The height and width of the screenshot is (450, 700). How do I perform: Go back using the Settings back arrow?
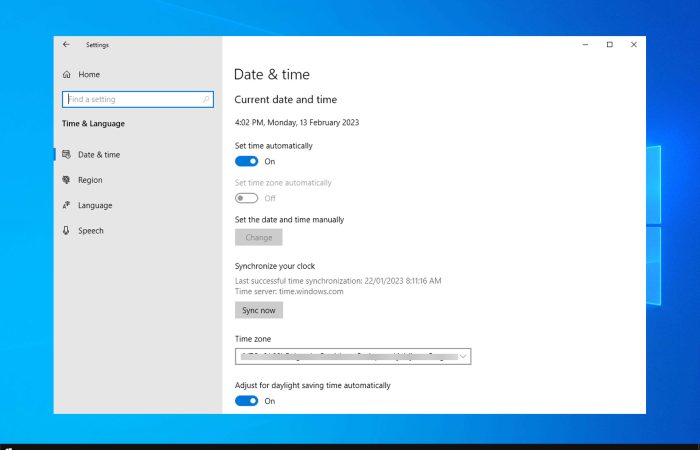pyautogui.click(x=66, y=45)
